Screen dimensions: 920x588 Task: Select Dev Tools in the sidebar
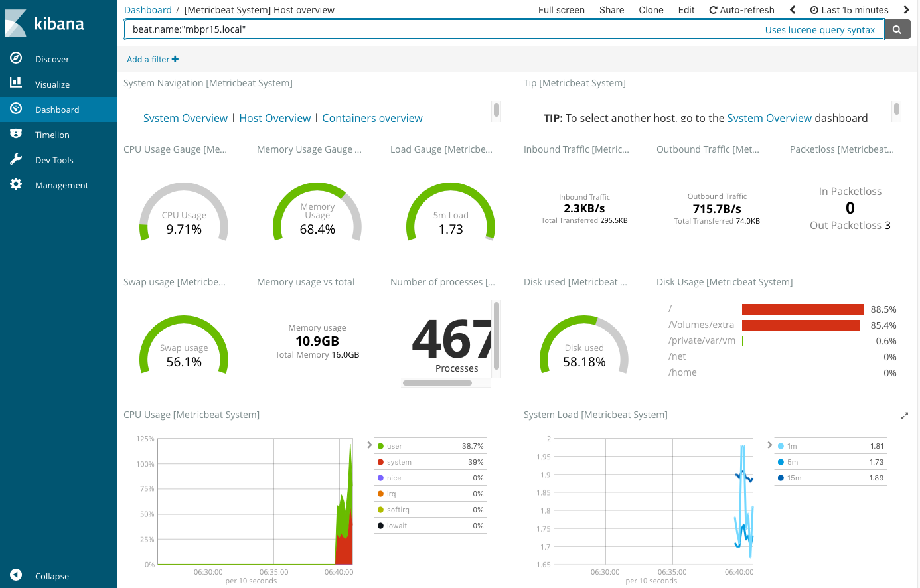[x=54, y=160]
